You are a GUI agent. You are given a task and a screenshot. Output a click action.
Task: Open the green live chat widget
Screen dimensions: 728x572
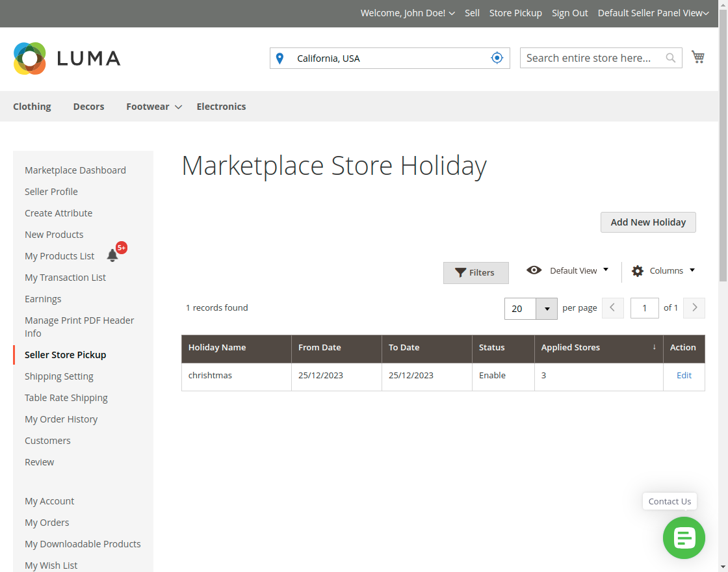(x=684, y=538)
